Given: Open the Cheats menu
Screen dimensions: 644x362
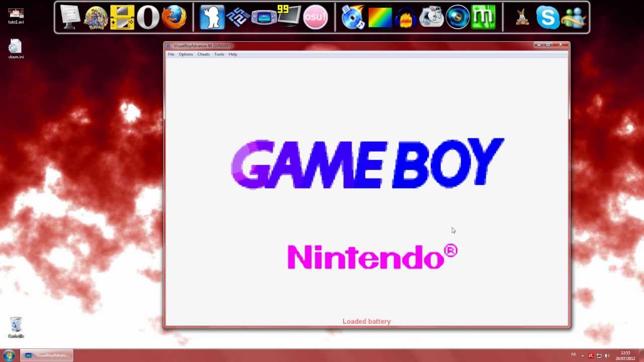Looking at the screenshot, I should coord(203,54).
